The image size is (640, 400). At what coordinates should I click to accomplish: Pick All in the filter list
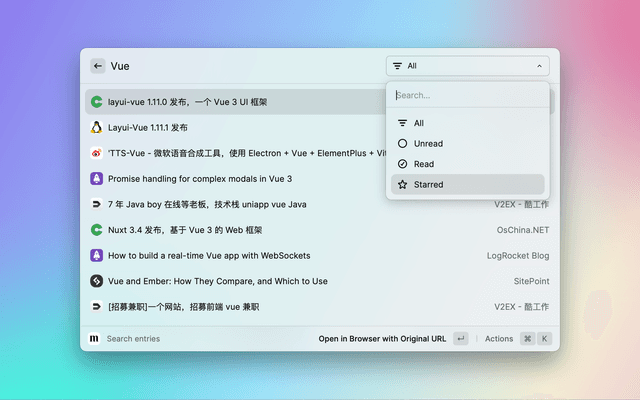click(x=418, y=123)
